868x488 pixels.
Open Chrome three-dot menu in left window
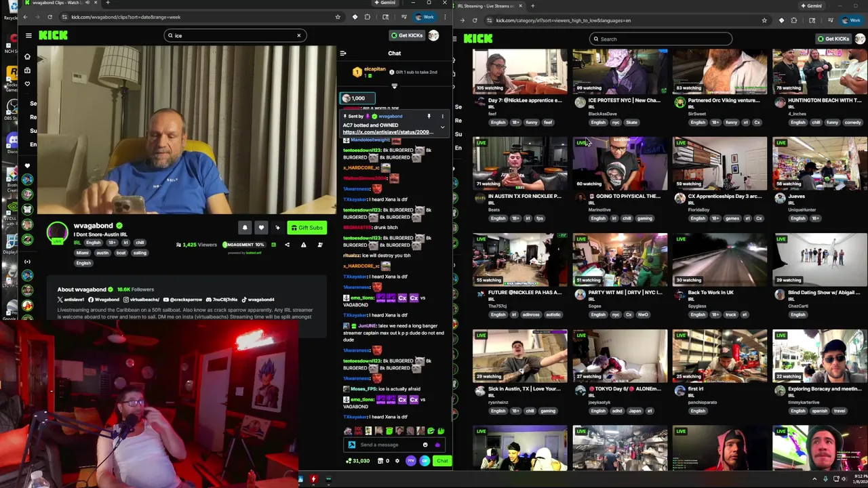pyautogui.click(x=444, y=17)
